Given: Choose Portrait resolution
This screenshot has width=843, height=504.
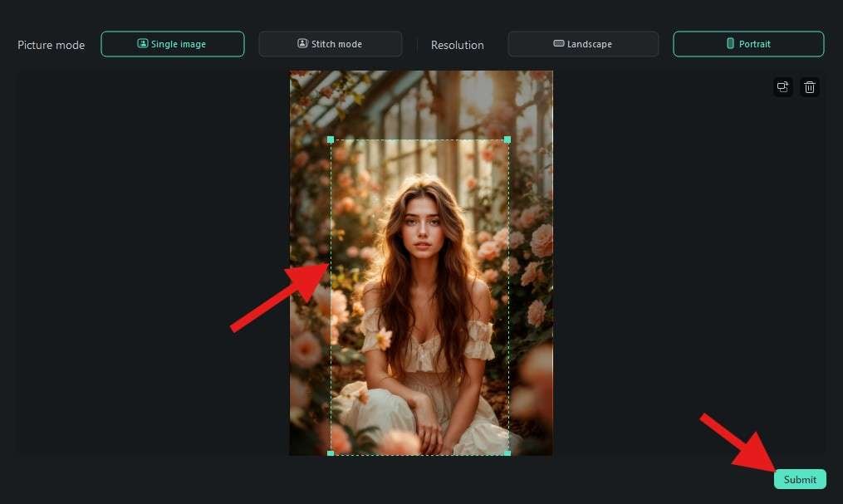Looking at the screenshot, I should 748,44.
